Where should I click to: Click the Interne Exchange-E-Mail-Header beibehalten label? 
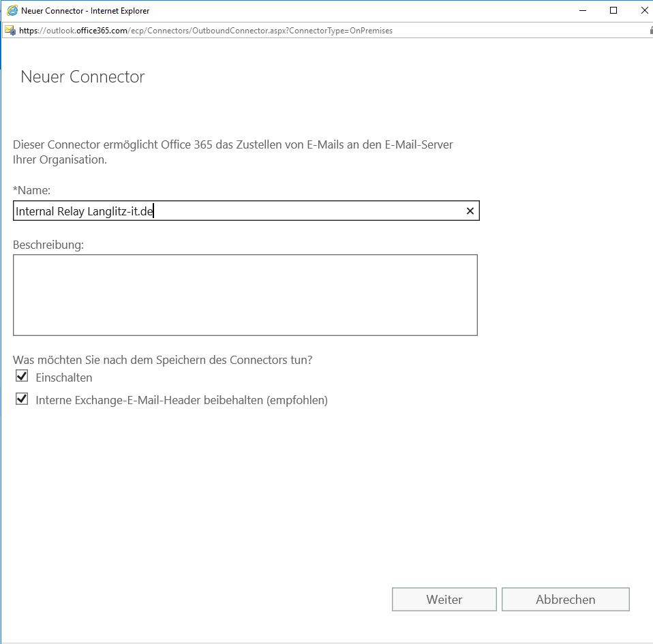pyautogui.click(x=181, y=400)
